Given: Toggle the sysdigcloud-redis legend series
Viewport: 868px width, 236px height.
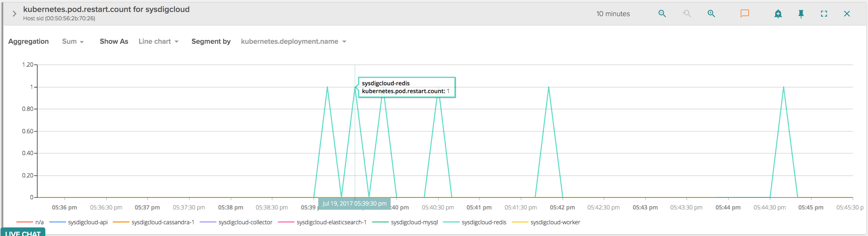Looking at the screenshot, I should pos(475,222).
